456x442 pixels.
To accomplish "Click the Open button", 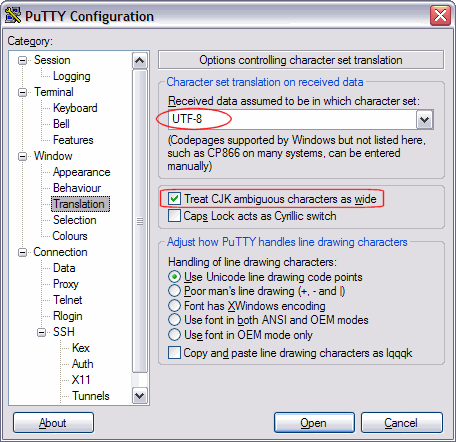I will pos(314,423).
